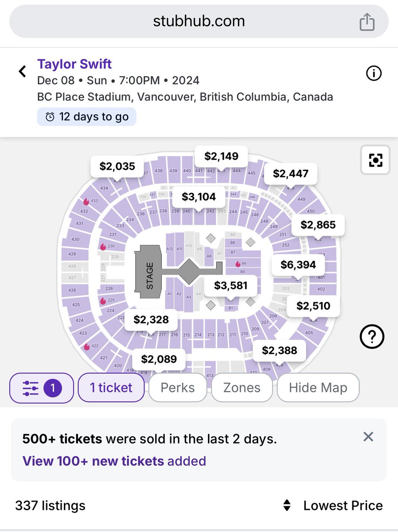This screenshot has height=532, width=398.
Task: Toggle the Perks filter chip
Action: click(177, 388)
